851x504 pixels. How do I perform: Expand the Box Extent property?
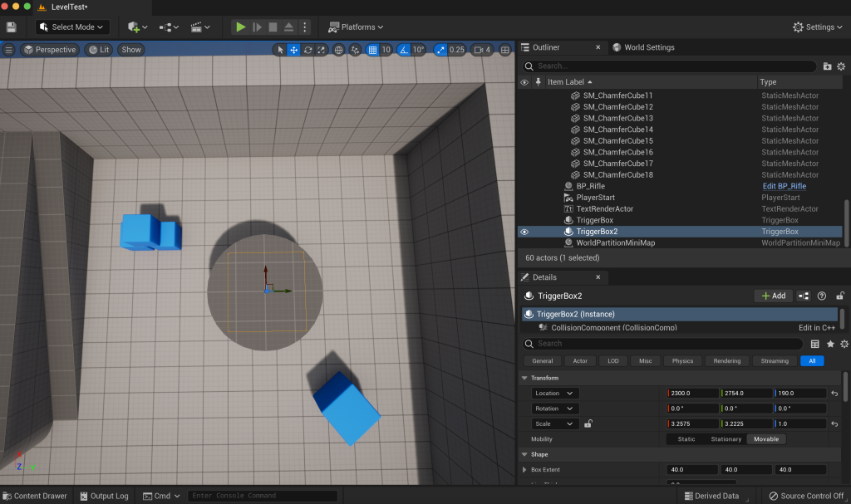click(524, 470)
